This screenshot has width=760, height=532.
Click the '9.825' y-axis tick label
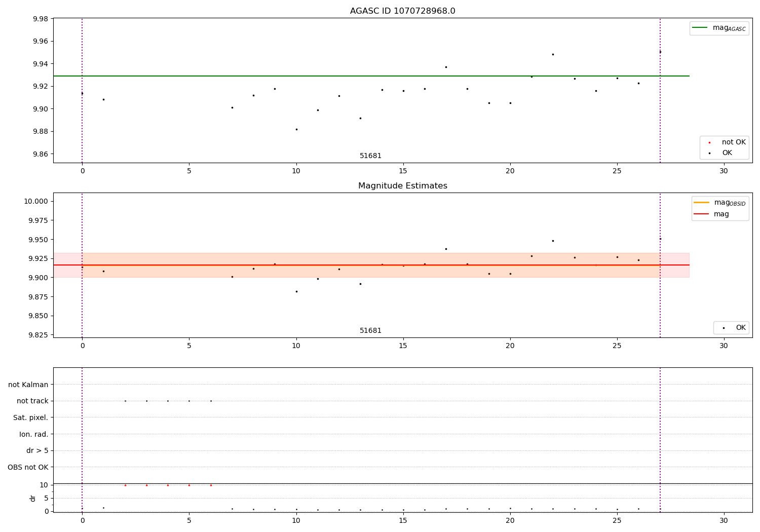pyautogui.click(x=38, y=335)
